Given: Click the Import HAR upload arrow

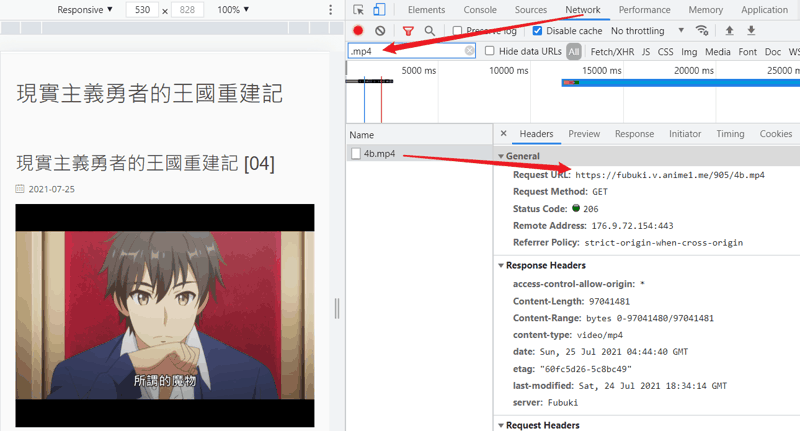Looking at the screenshot, I should [x=730, y=31].
